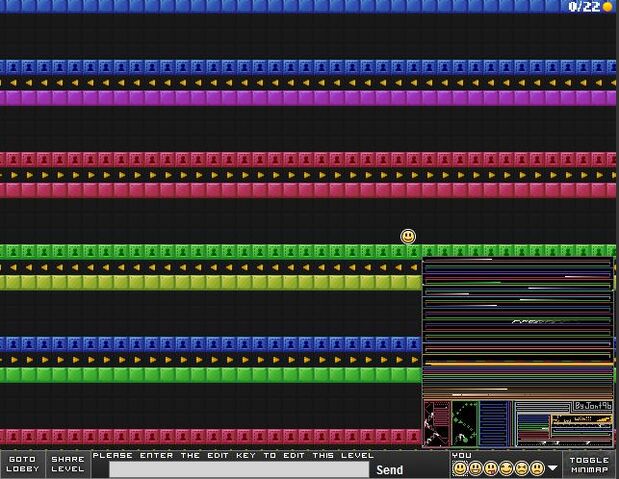Pick the tongue-out smiley
The image size is (619, 479).
click(x=491, y=469)
